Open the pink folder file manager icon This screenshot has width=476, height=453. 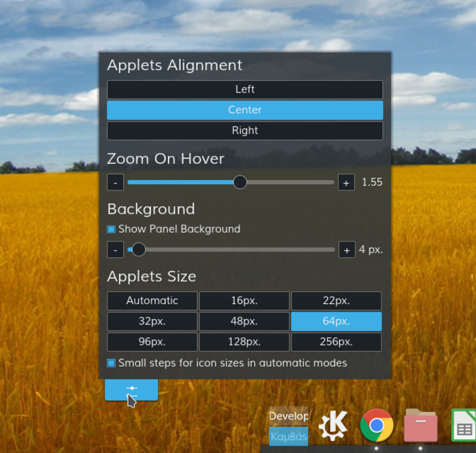pos(420,425)
